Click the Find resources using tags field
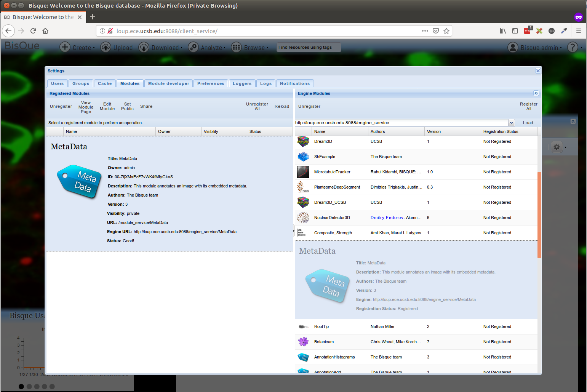Image resolution: width=587 pixels, height=392 pixels. 309,47
